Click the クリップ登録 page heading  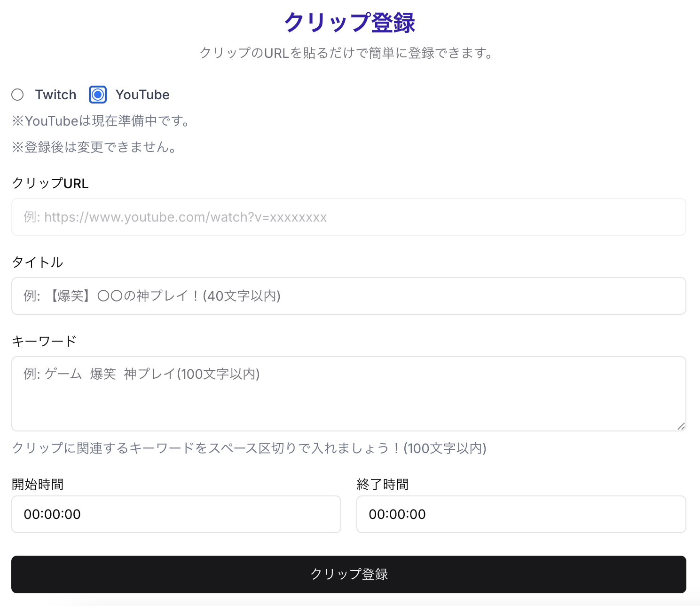click(350, 23)
